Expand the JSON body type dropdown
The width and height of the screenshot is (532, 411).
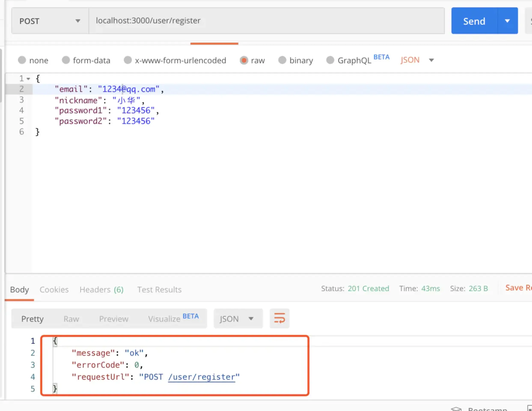[431, 60]
